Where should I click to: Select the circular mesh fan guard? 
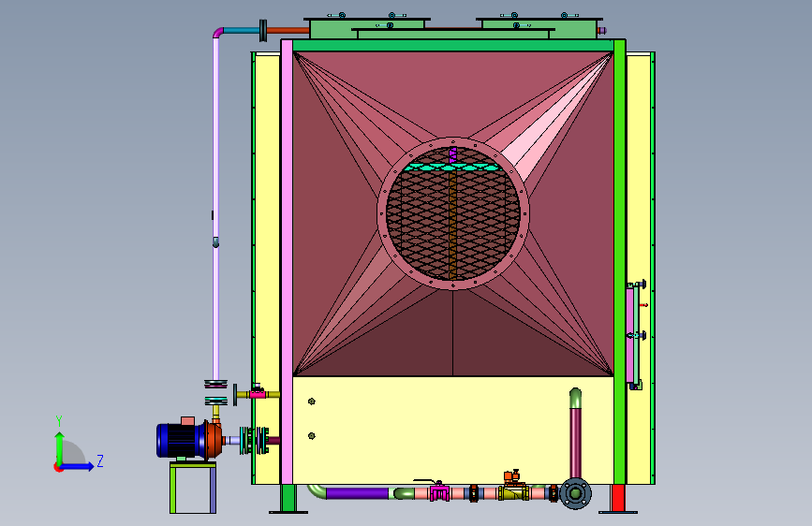coord(453,213)
